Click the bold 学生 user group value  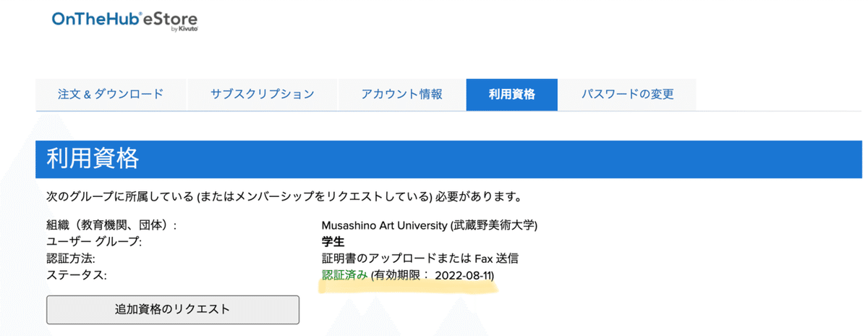tap(332, 242)
